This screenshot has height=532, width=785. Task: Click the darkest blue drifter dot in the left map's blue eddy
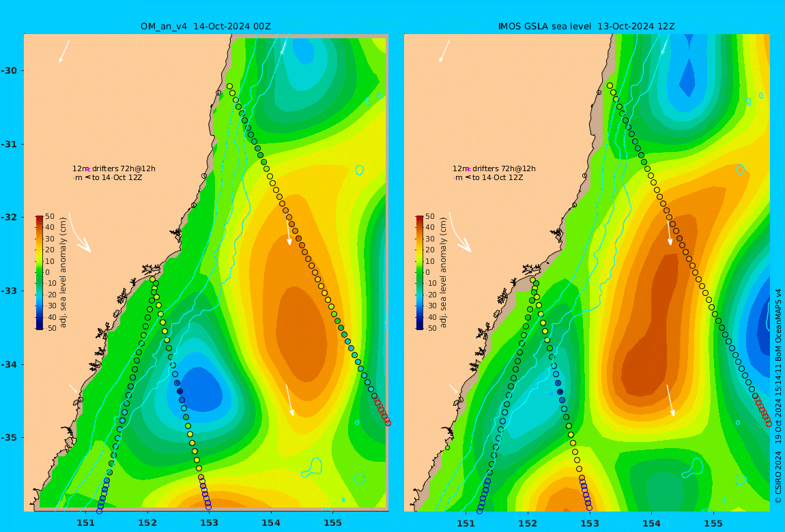pyautogui.click(x=180, y=391)
